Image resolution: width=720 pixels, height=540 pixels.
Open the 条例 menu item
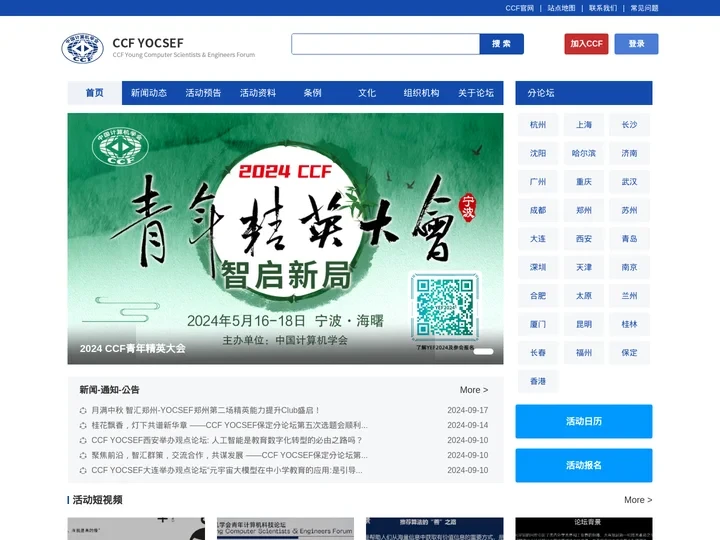coord(312,93)
